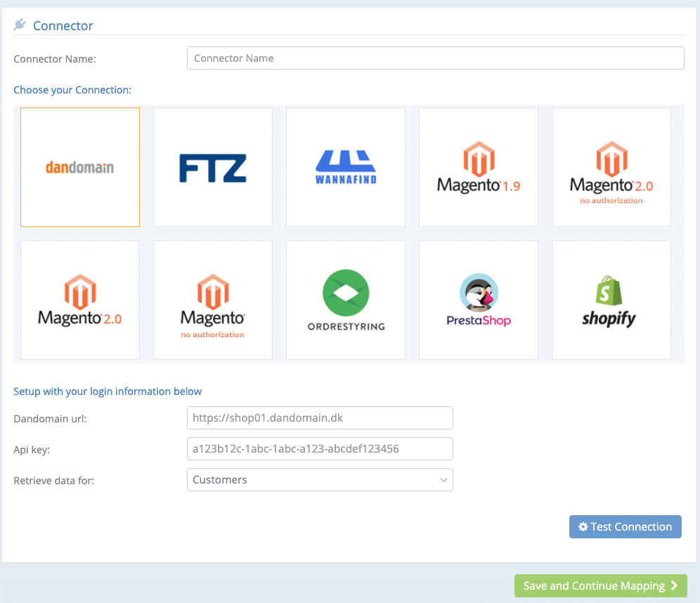
Task: Pick the Wannafind connection tile
Action: coord(346,167)
